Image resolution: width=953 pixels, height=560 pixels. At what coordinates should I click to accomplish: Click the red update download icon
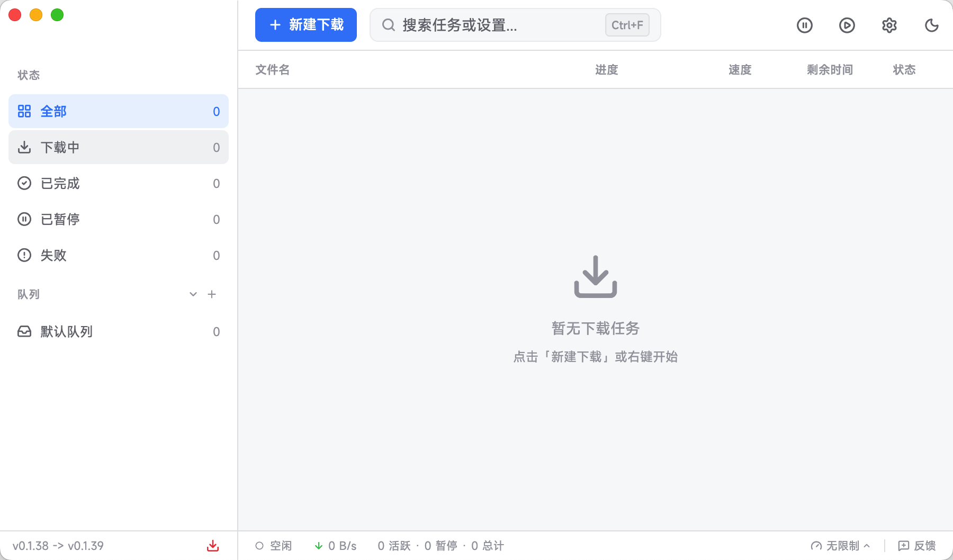tap(213, 546)
